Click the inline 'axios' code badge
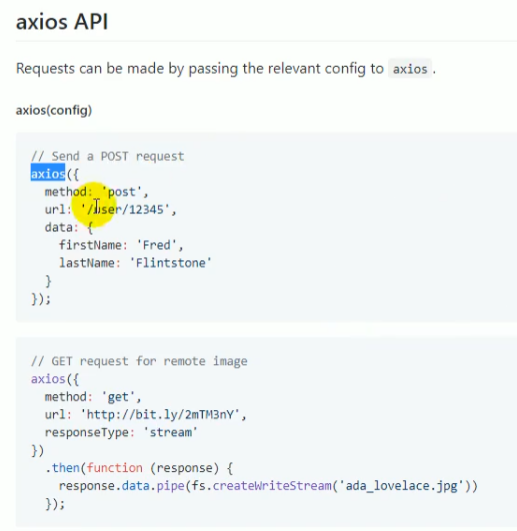The image size is (517, 531). click(410, 69)
